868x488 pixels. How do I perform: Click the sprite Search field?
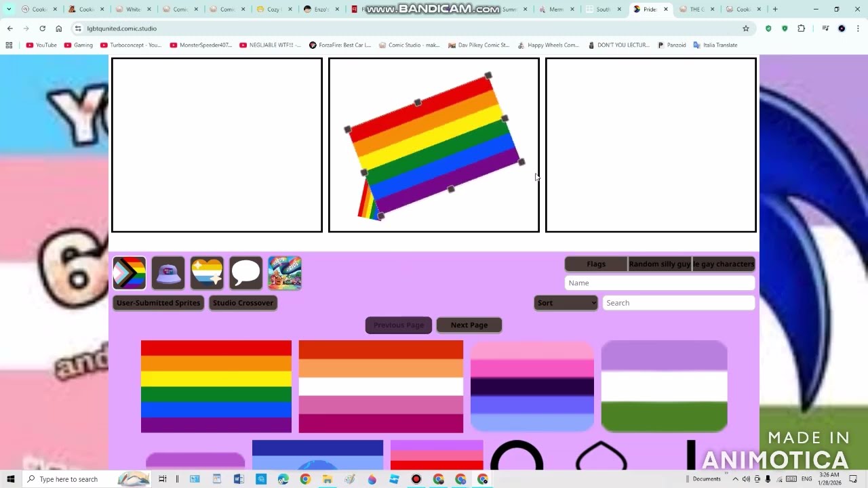pyautogui.click(x=679, y=303)
